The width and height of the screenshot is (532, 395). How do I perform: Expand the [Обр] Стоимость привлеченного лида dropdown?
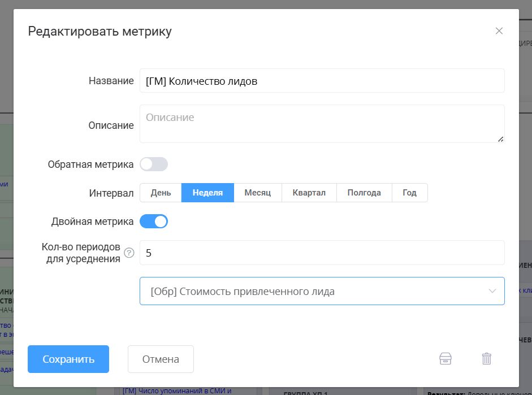[322, 291]
